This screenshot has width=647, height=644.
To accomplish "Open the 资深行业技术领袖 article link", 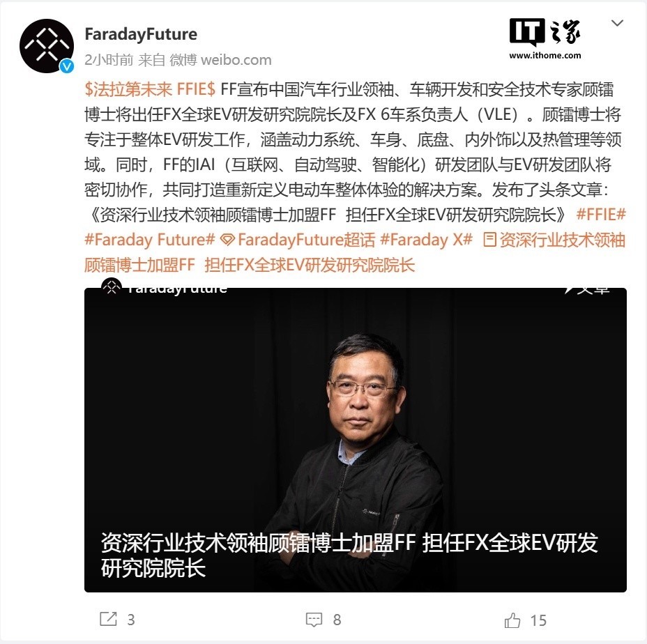I will (355, 252).
